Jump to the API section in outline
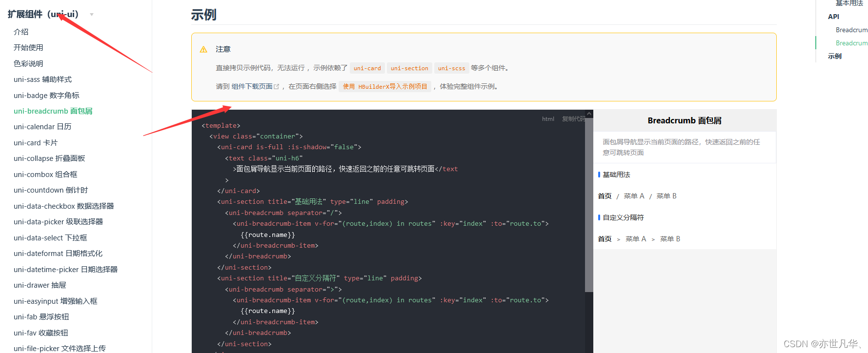868x353 pixels. click(833, 17)
